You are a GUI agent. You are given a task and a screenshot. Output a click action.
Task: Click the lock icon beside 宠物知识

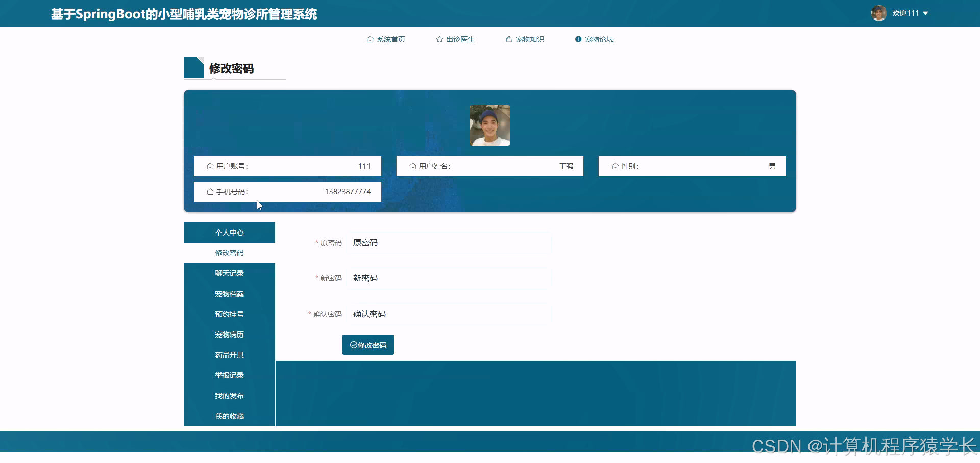pos(508,39)
